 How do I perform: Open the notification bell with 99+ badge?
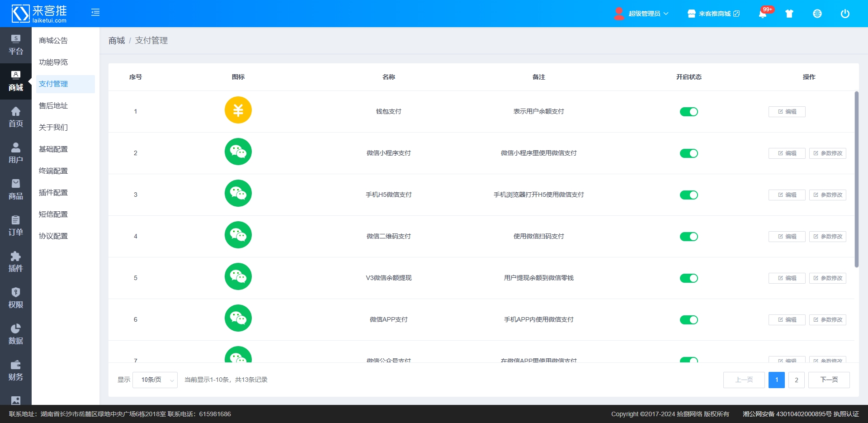click(x=763, y=14)
